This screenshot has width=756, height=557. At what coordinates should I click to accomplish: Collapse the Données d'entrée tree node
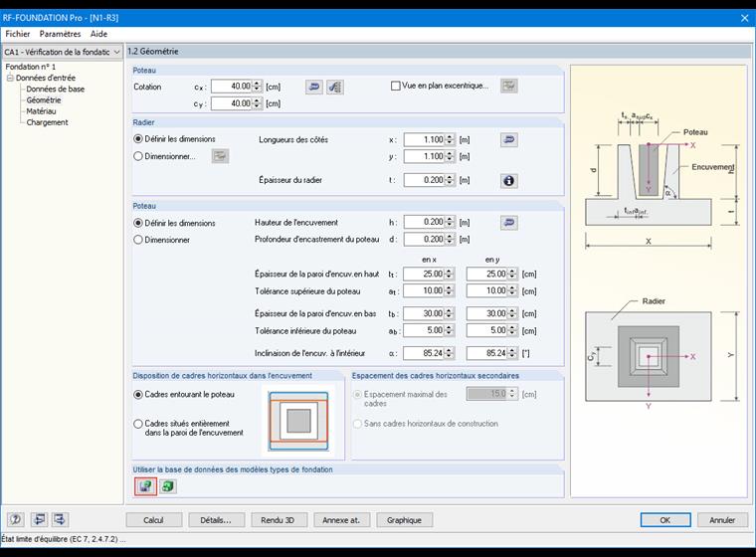pyautogui.click(x=10, y=78)
